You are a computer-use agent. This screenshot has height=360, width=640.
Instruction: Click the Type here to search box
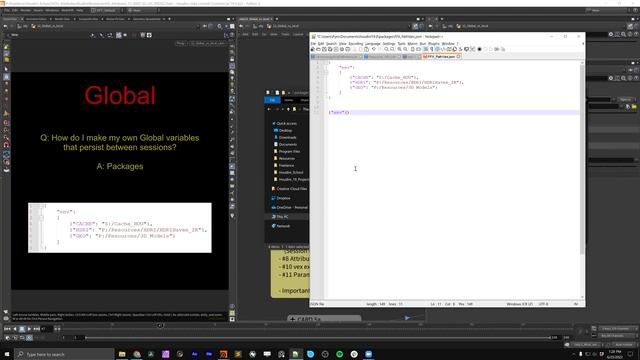(x=64, y=354)
